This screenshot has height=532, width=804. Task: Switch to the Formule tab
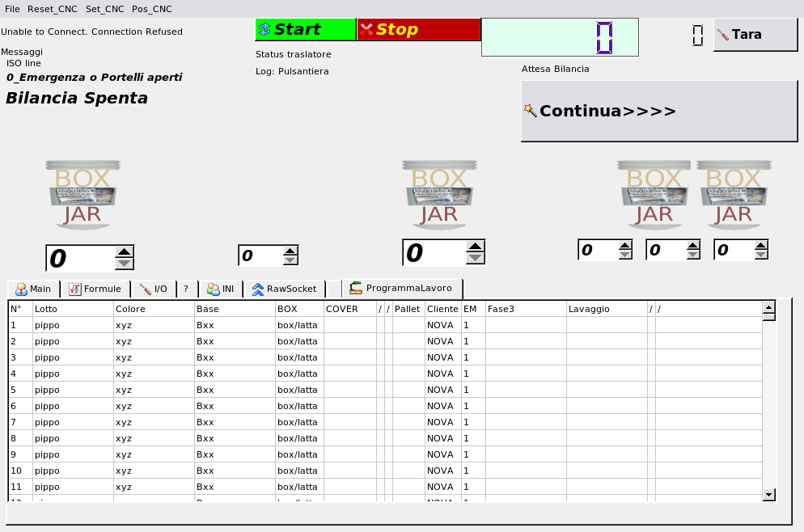tap(95, 289)
